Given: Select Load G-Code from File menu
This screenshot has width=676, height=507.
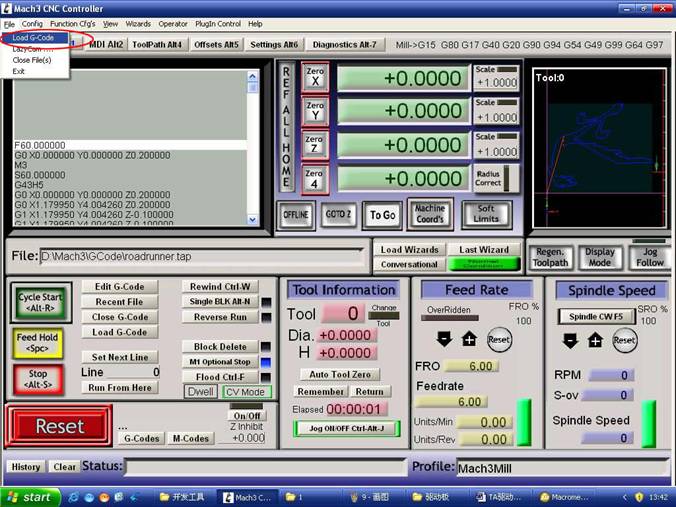Looking at the screenshot, I should coord(33,38).
